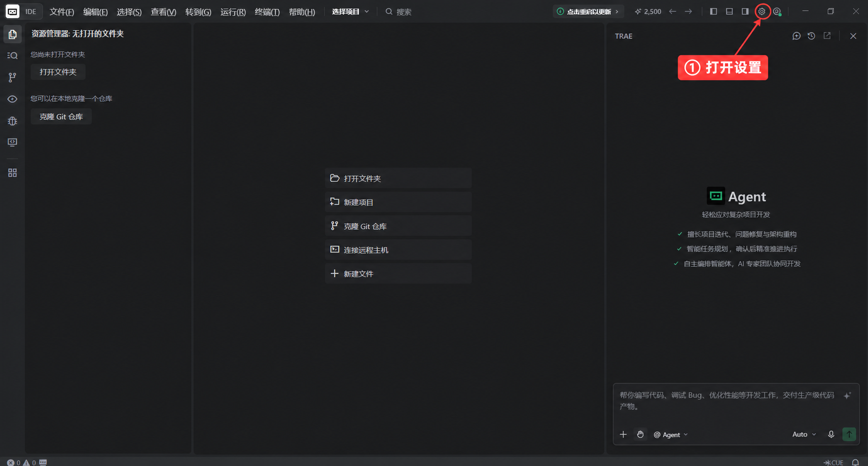The image size is (868, 466).
Task: Toggle the right side panel layout
Action: click(x=745, y=11)
